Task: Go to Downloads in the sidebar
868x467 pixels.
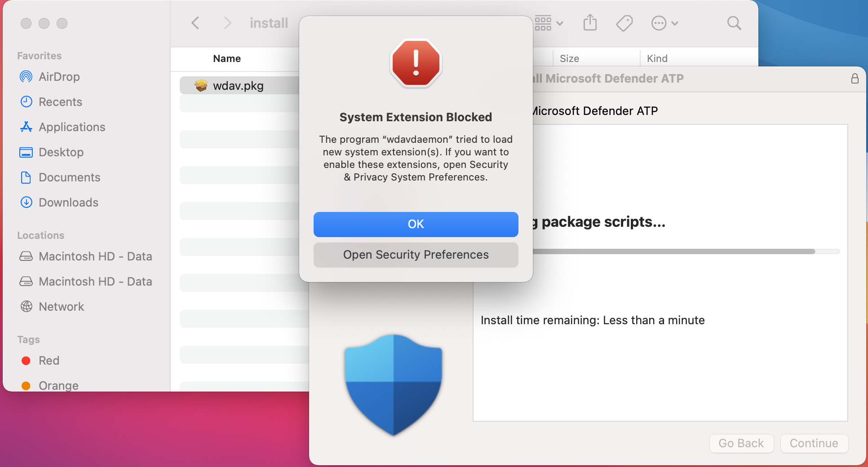Action: point(68,203)
